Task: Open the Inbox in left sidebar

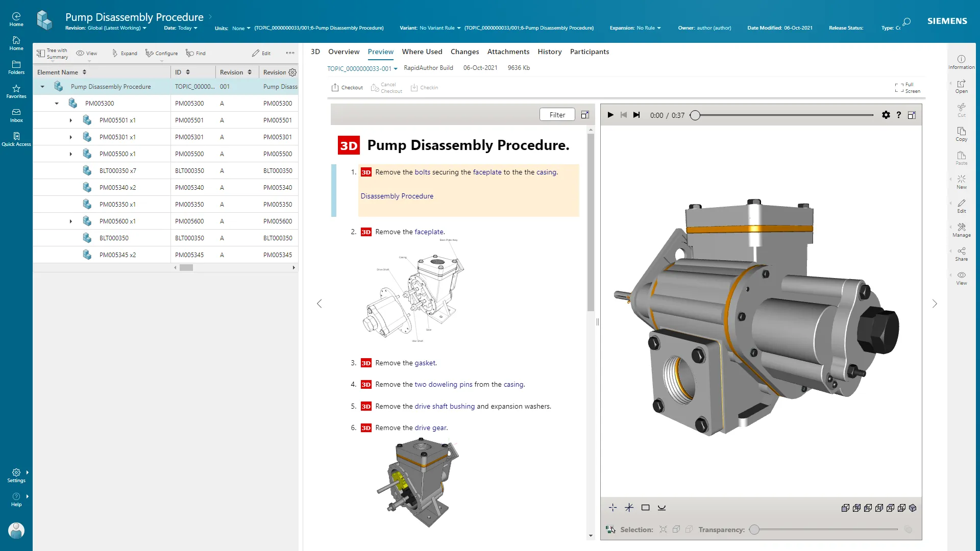Action: coord(16,116)
